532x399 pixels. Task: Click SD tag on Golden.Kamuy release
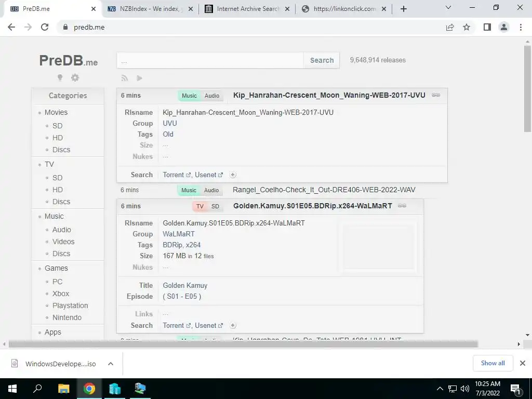[x=215, y=206]
